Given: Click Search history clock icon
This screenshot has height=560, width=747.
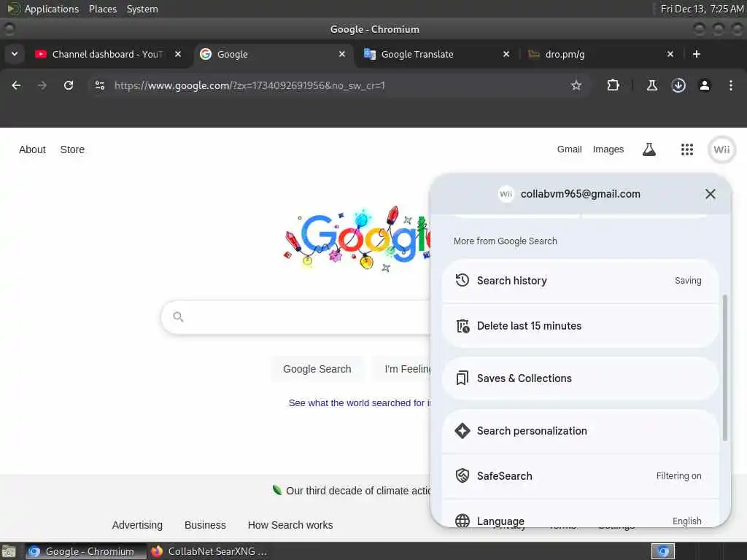Looking at the screenshot, I should pos(462,281).
